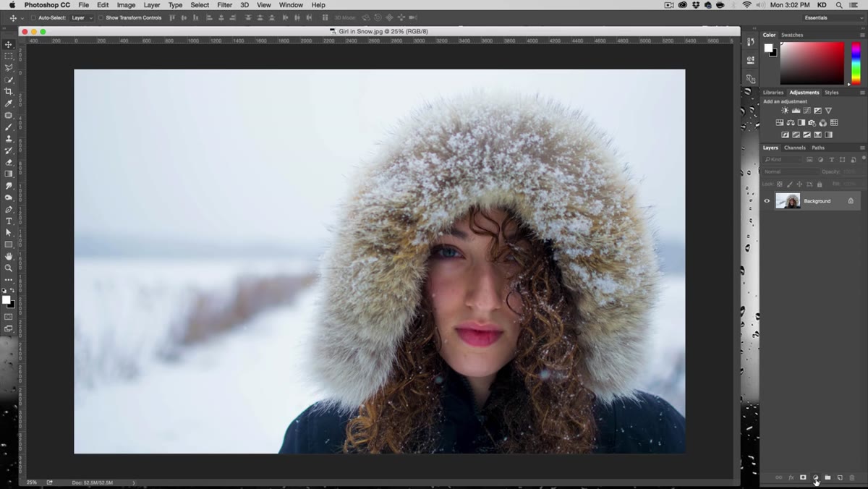Open the Image menu

tap(127, 5)
